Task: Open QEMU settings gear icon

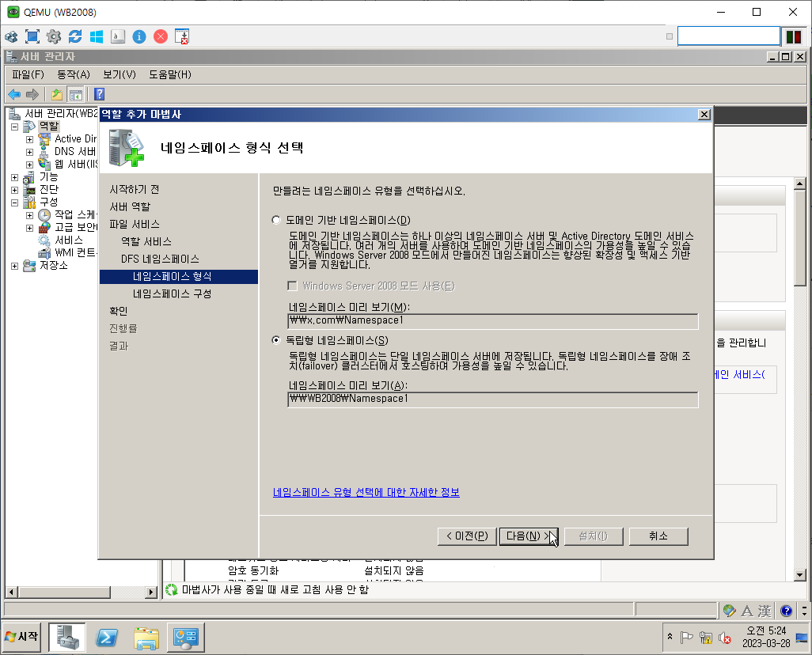Action: 53,36
